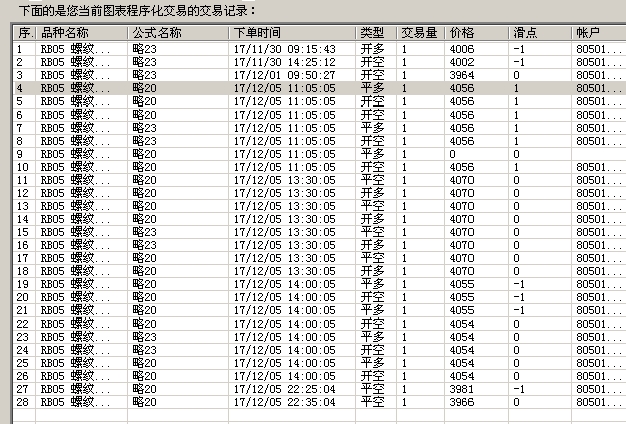Image resolution: width=626 pixels, height=424 pixels.
Task: Select price 3964 in row 3
Action: [462, 75]
